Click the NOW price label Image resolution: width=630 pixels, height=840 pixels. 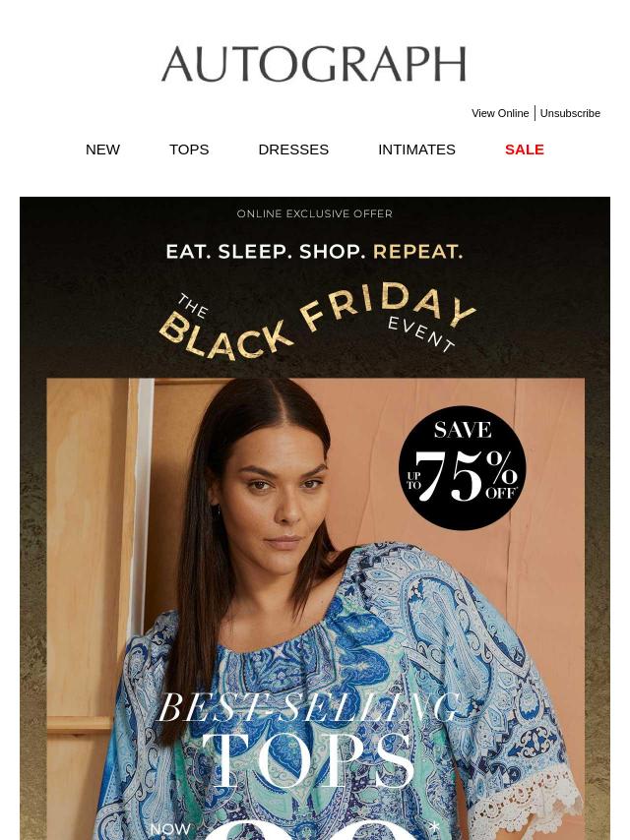coord(170,829)
